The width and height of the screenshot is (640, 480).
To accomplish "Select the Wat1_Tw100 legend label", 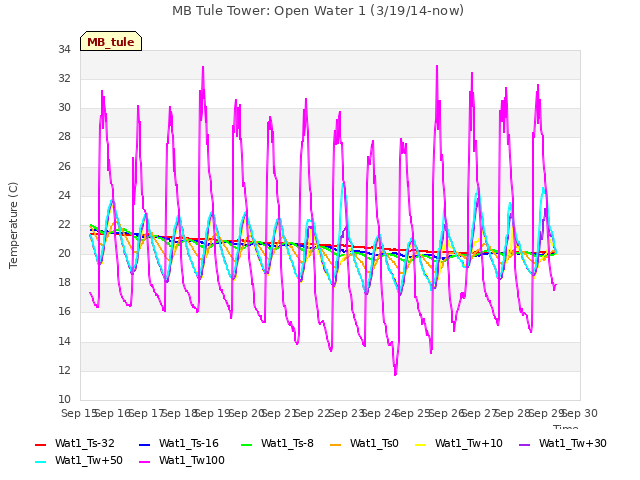I will tap(192, 460).
